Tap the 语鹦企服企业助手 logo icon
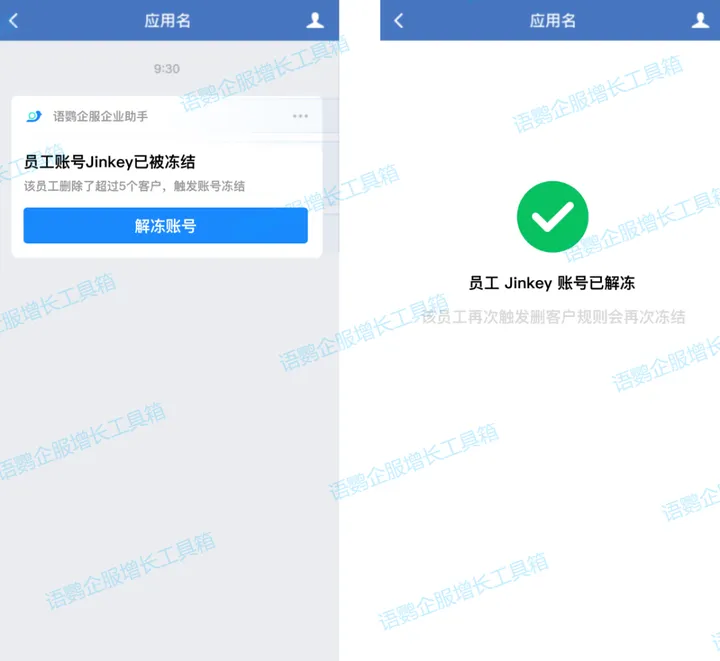This screenshot has width=720, height=661. click(x=34, y=116)
